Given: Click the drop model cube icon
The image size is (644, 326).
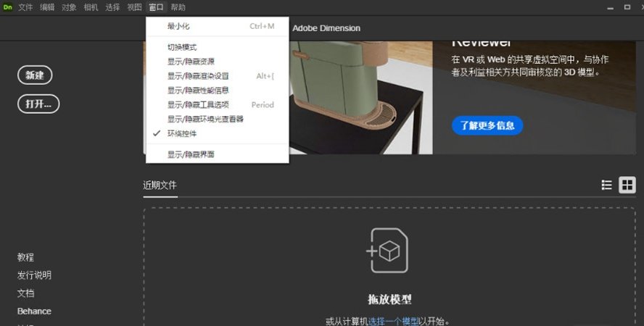Looking at the screenshot, I should pyautogui.click(x=387, y=251).
